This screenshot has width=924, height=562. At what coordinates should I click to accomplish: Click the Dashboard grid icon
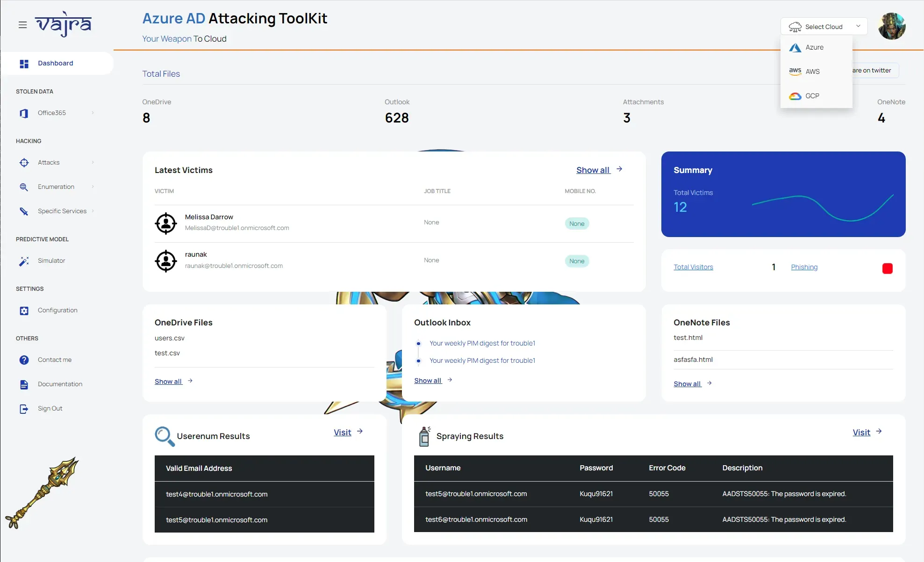(24, 64)
